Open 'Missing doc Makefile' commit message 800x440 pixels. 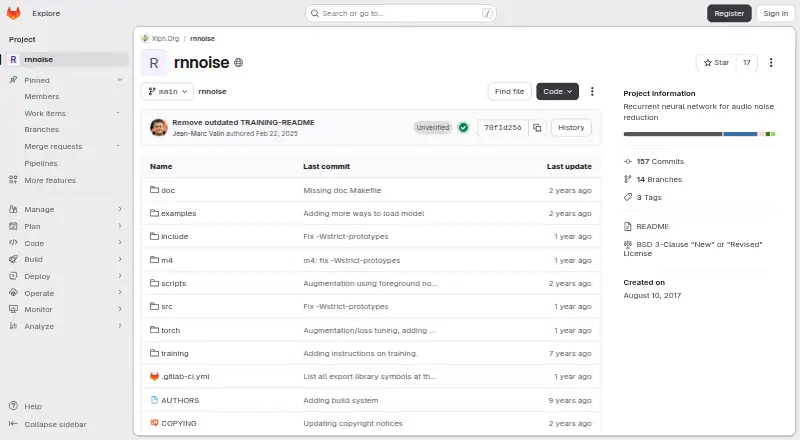coord(342,190)
